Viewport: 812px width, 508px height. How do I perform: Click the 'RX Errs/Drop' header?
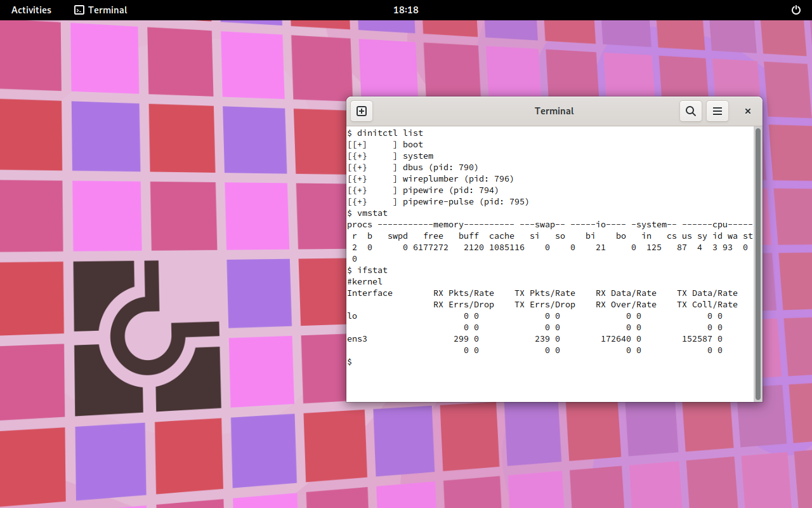coord(464,305)
